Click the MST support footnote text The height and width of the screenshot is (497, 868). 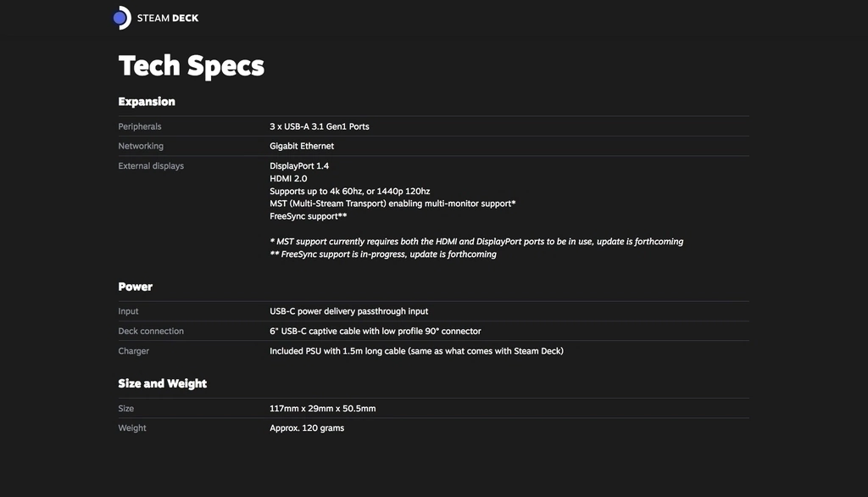coord(476,242)
